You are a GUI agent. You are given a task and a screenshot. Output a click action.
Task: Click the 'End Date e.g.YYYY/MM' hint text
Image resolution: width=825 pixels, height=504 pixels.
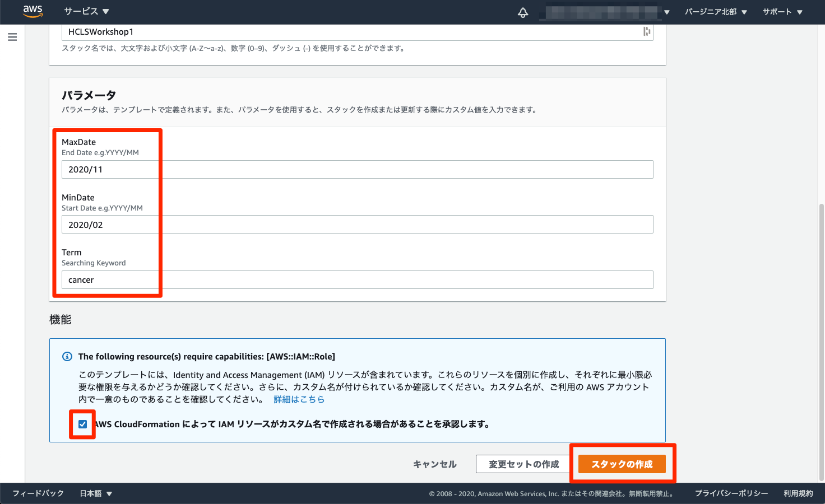[x=100, y=153]
